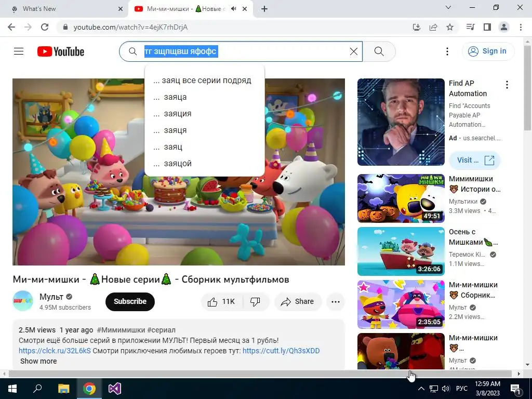The width and height of the screenshot is (532, 399).
Task: Open the Windows Start menu
Action: pyautogui.click(x=12, y=389)
